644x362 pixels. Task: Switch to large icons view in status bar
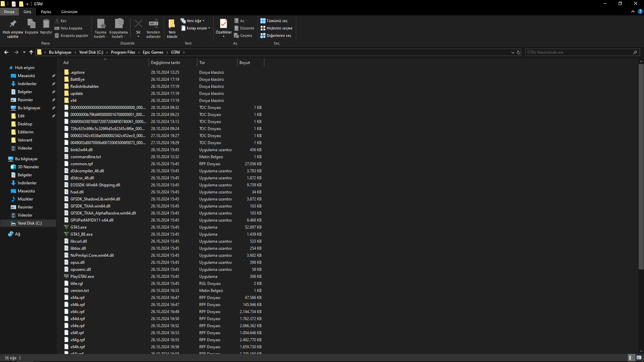pyautogui.click(x=639, y=358)
